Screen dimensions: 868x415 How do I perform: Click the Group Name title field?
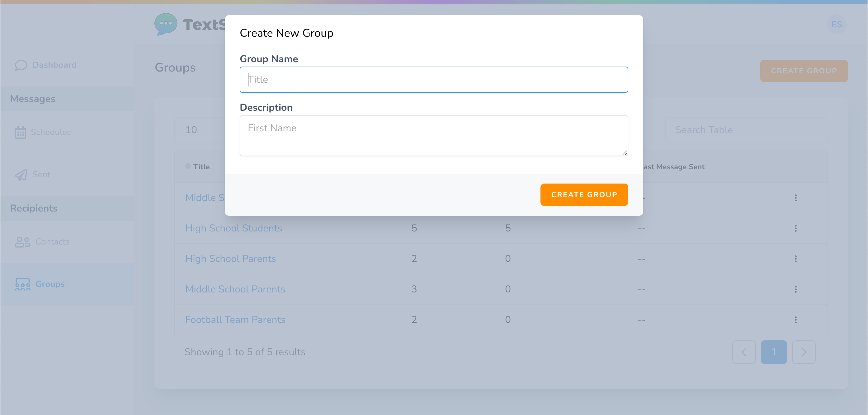coord(433,79)
